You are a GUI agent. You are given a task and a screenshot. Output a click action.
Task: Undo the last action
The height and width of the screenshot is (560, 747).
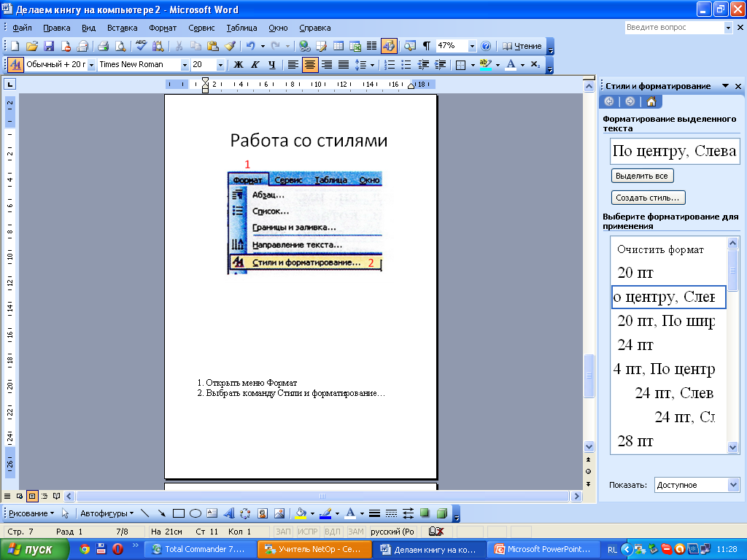(250, 46)
